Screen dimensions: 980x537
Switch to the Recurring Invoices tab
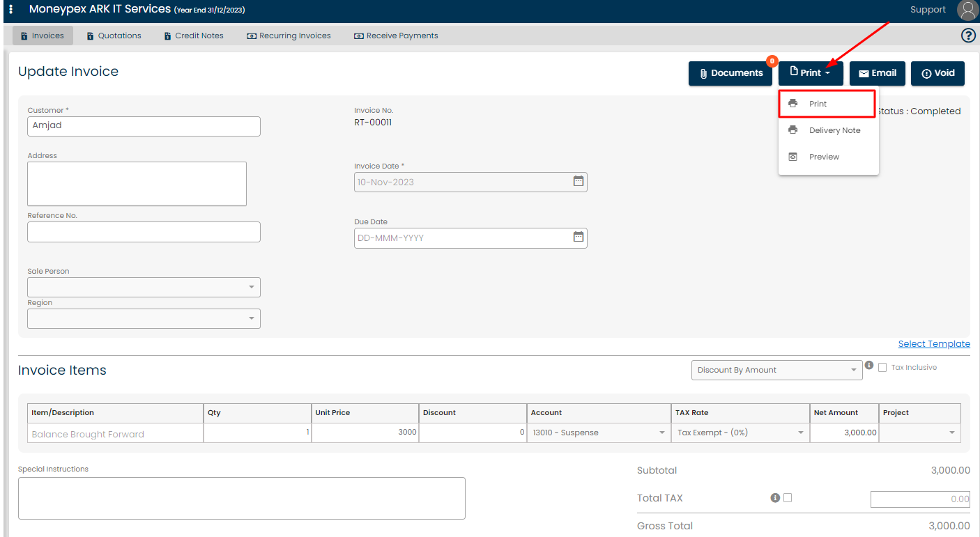point(289,36)
